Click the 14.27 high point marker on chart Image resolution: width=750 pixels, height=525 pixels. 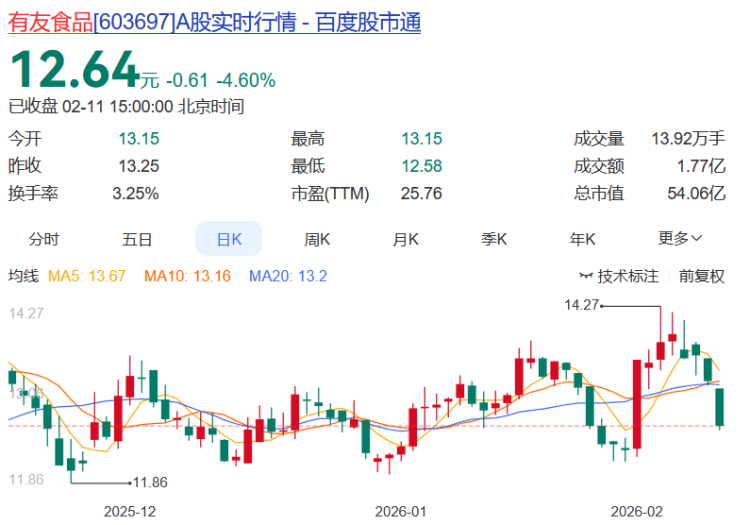582,305
